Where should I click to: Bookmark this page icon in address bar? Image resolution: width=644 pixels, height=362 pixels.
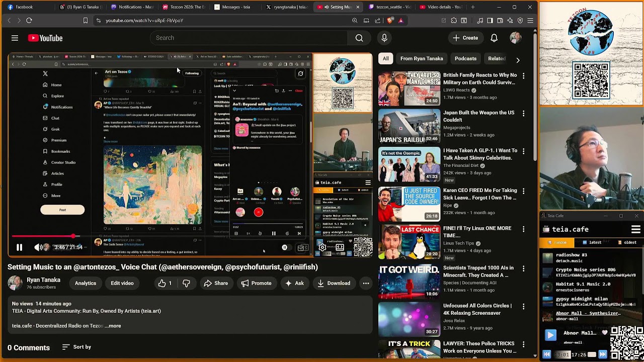click(86, 21)
